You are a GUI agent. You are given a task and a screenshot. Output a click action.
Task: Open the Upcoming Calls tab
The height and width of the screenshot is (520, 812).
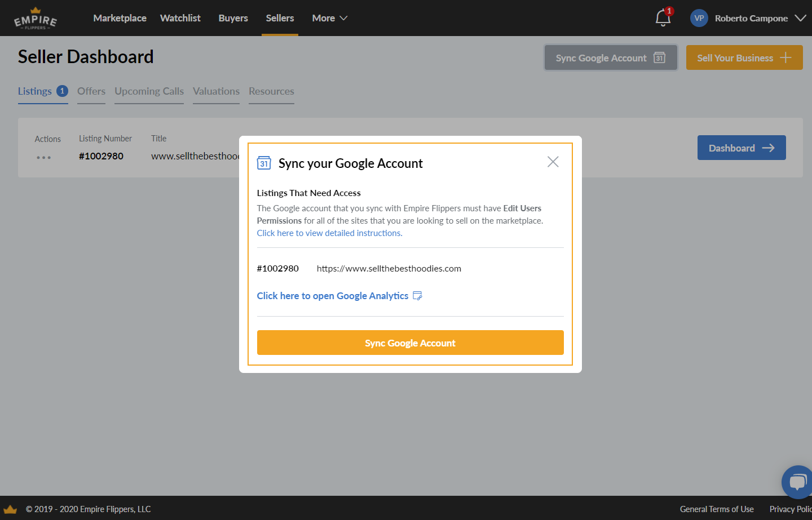[x=149, y=91]
